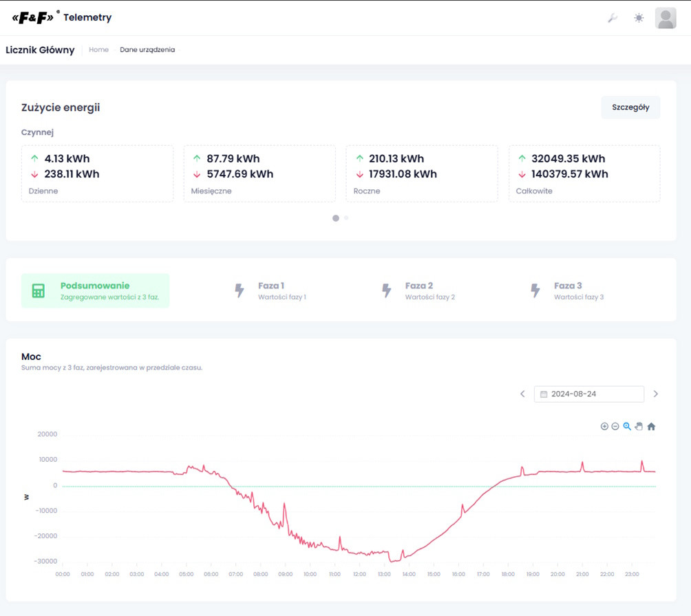The width and height of the screenshot is (691, 616).
Task: Select the Podsumowanie summary tab
Action: tap(95, 290)
